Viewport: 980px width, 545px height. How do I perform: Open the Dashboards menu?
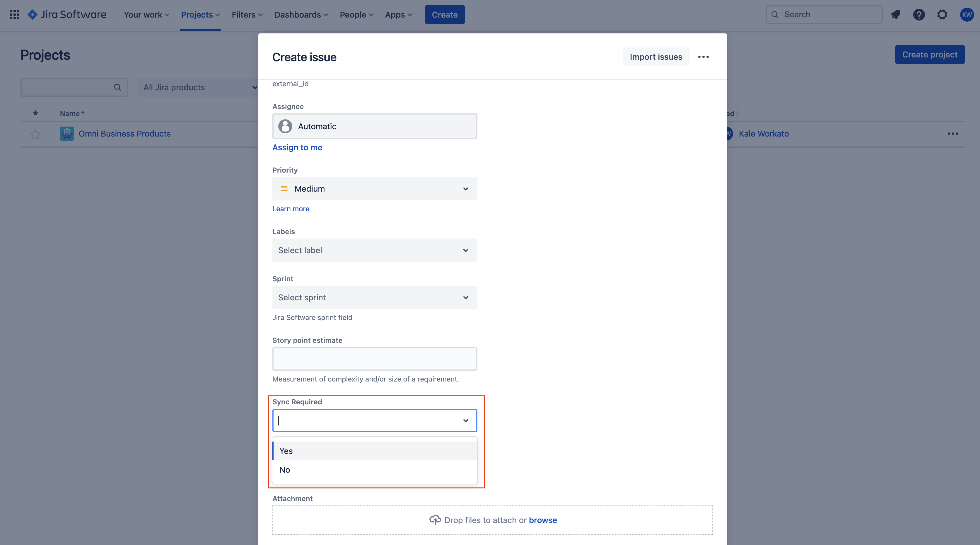click(x=301, y=14)
